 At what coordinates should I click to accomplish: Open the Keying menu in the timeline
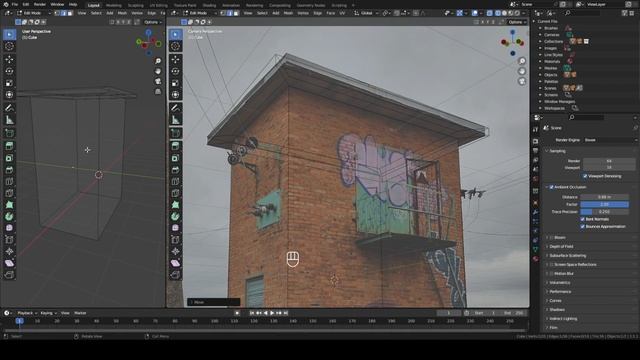(x=48, y=313)
